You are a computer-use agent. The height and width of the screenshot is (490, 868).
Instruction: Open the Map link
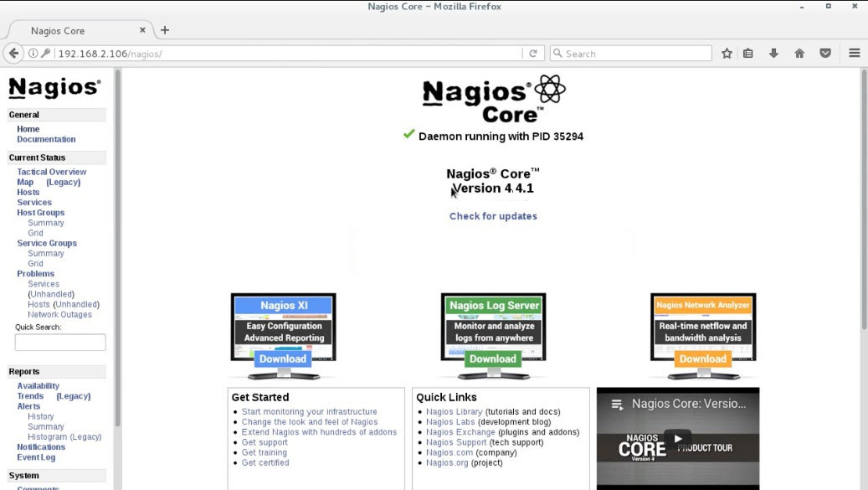pos(25,182)
